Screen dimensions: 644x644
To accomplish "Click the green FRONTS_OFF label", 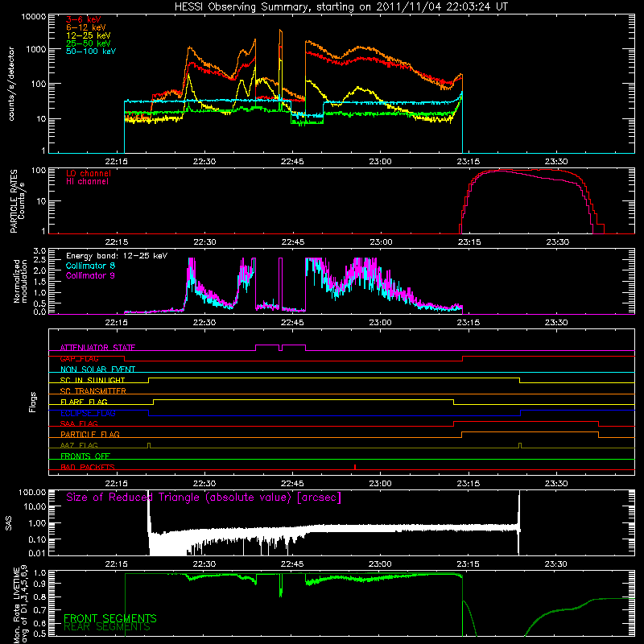I will 85,456.
